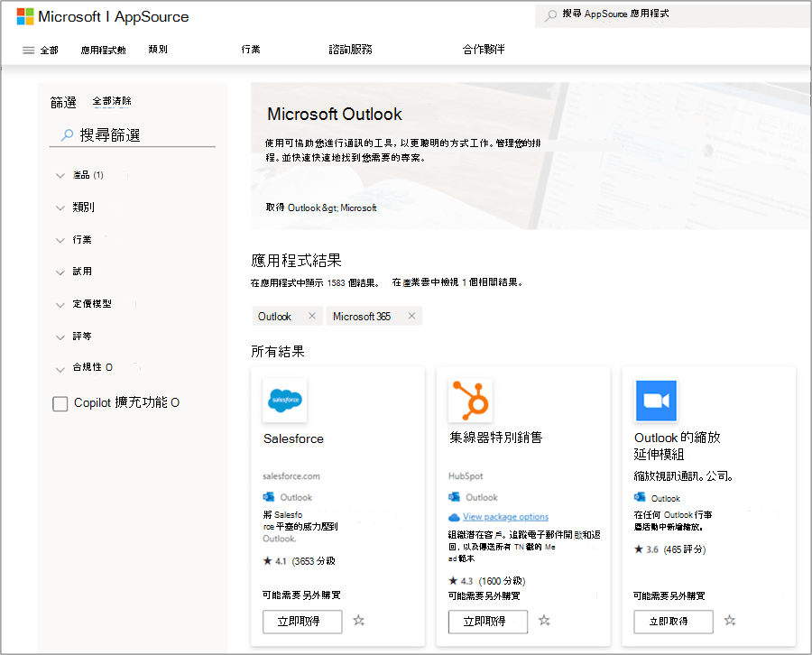Screen dimensions: 812x655
Task: Open View package options link
Action: pos(505,517)
